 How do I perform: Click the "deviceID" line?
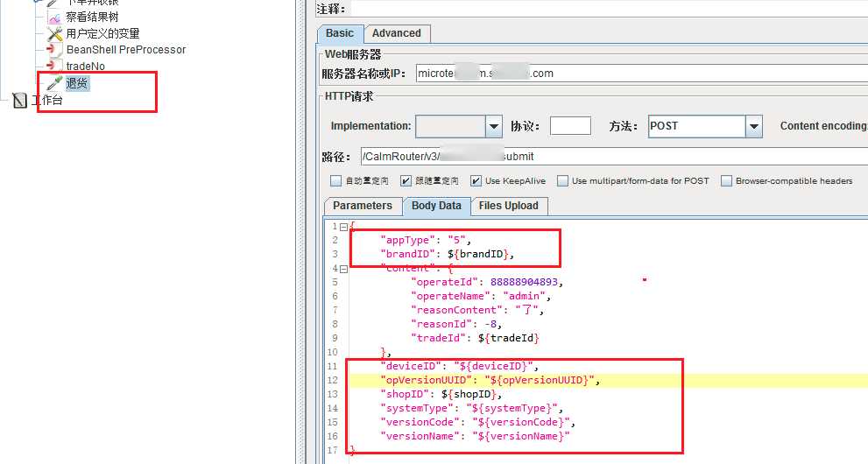[x=459, y=366]
